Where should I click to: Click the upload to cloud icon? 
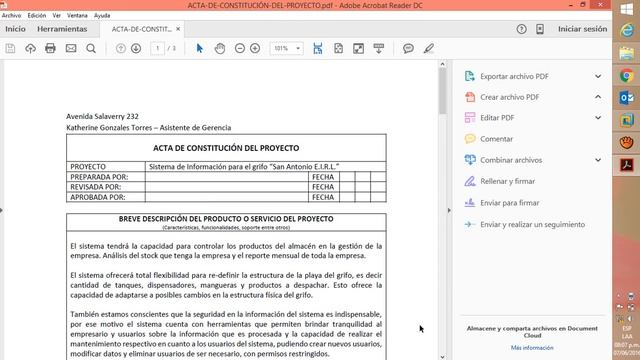coord(30,49)
